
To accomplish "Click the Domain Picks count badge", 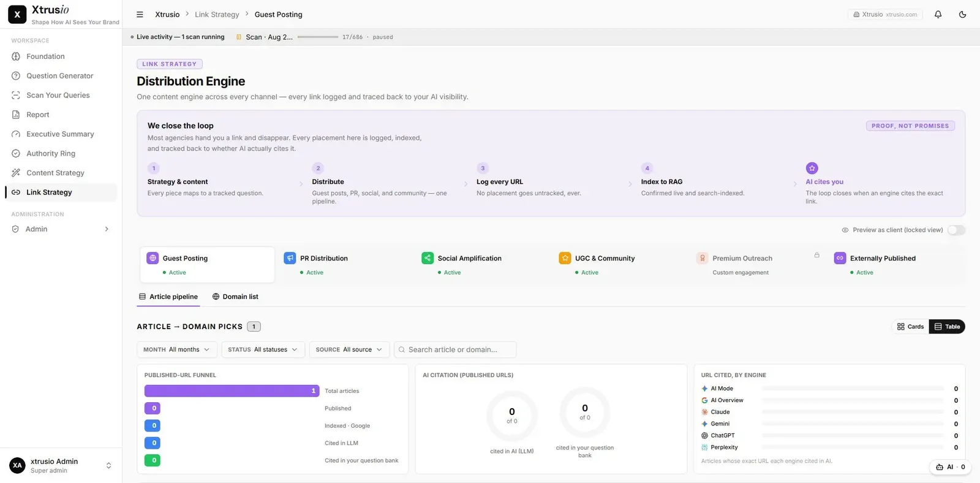I will [254, 327].
